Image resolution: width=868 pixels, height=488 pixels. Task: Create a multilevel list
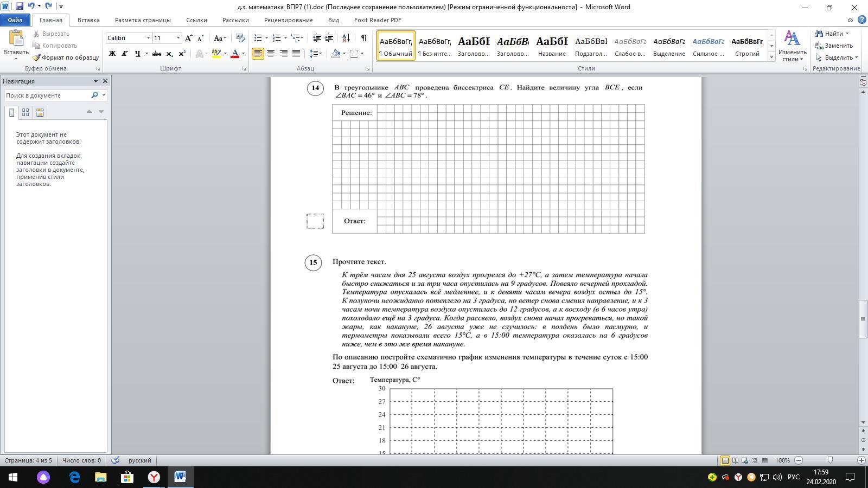[295, 38]
